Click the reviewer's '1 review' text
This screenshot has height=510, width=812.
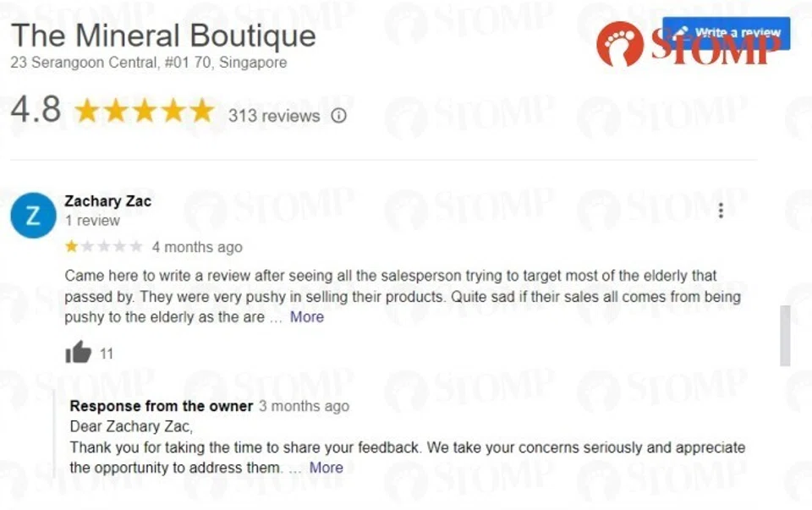pyautogui.click(x=92, y=221)
